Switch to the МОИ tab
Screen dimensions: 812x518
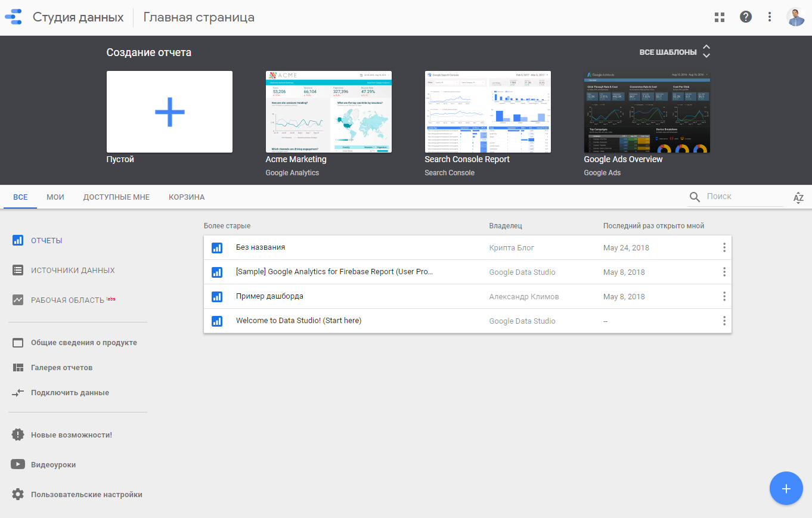pos(55,197)
